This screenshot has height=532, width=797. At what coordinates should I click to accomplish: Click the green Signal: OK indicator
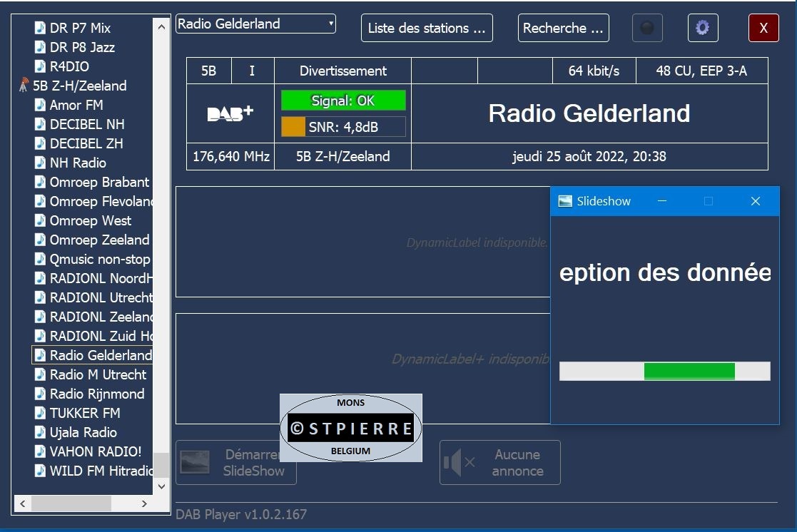click(x=343, y=101)
